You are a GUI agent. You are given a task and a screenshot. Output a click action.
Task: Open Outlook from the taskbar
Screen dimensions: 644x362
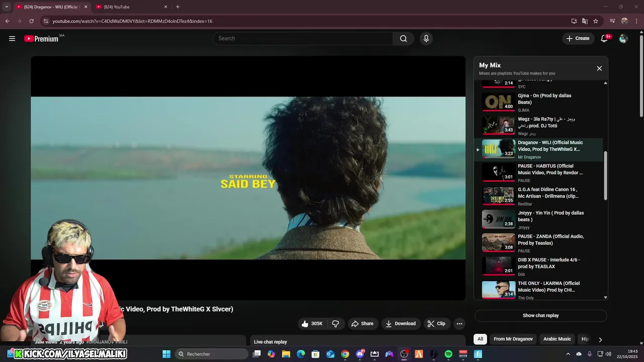coord(331,354)
